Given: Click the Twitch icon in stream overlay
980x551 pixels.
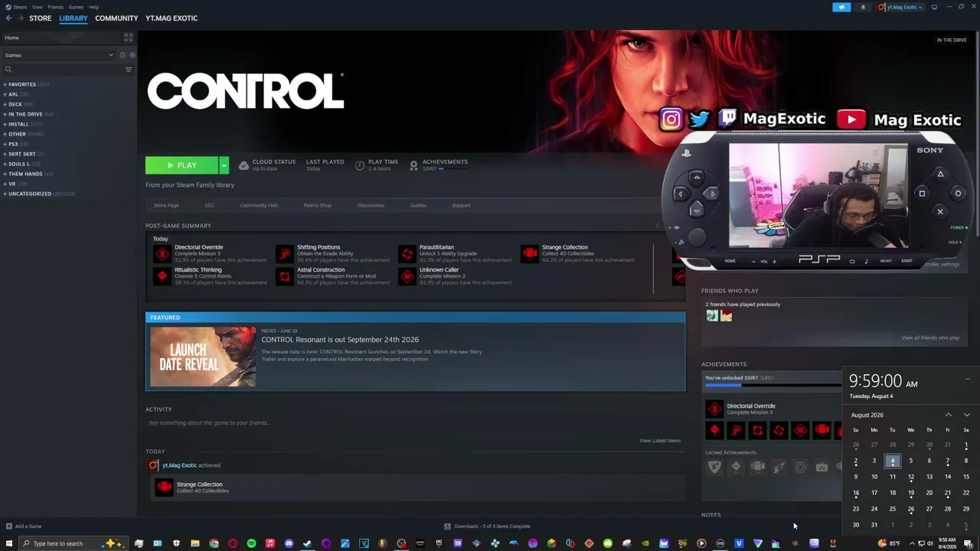Looking at the screenshot, I should click(727, 119).
